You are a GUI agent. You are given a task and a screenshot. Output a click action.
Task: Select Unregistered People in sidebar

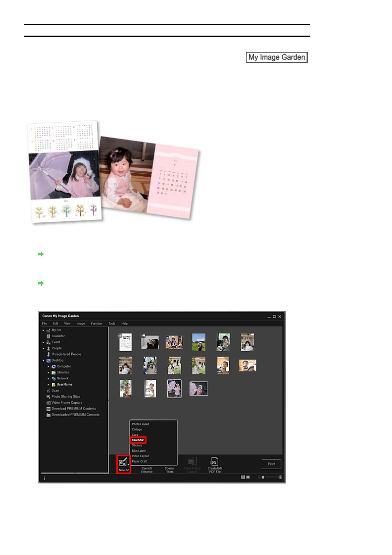tap(66, 354)
